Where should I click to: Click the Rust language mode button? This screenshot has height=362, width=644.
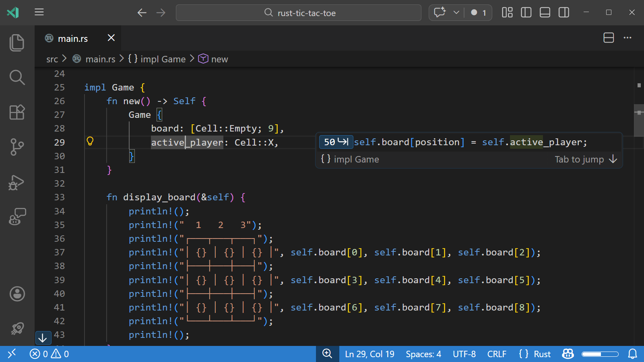535,354
